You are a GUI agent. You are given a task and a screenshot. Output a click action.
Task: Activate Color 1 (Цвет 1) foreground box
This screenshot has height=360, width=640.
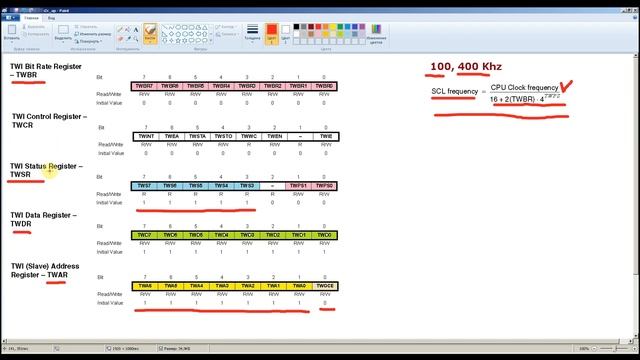click(x=271, y=33)
